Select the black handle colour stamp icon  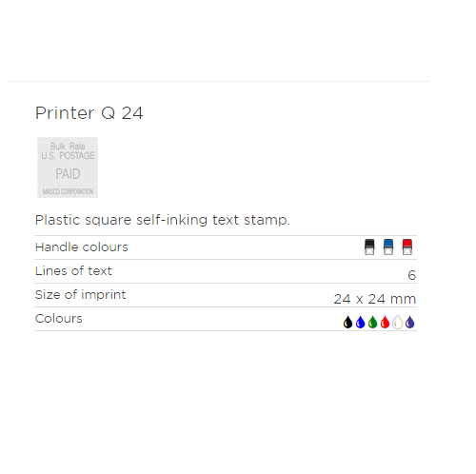[369, 247]
